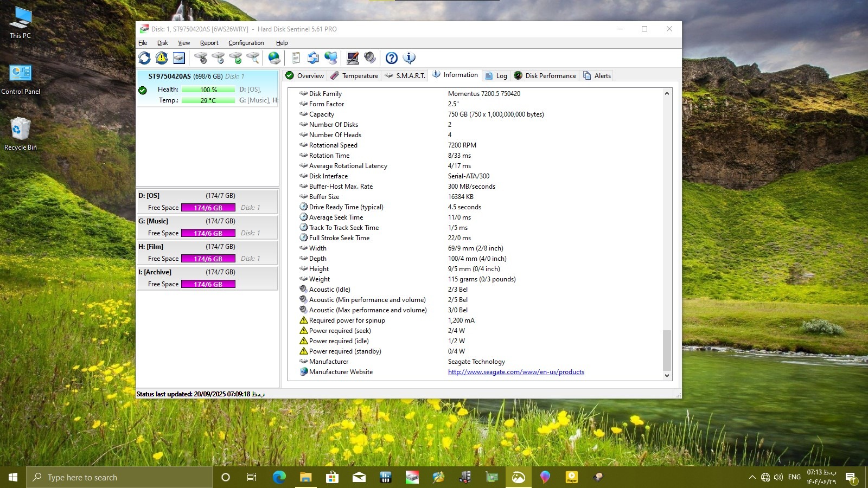Open the Seagate manufacturer website link

pyautogui.click(x=516, y=372)
